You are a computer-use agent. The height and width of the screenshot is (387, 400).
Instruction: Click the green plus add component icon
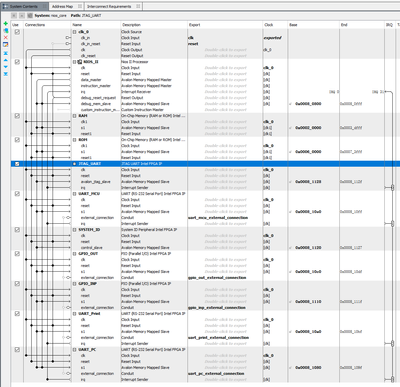(6, 24)
